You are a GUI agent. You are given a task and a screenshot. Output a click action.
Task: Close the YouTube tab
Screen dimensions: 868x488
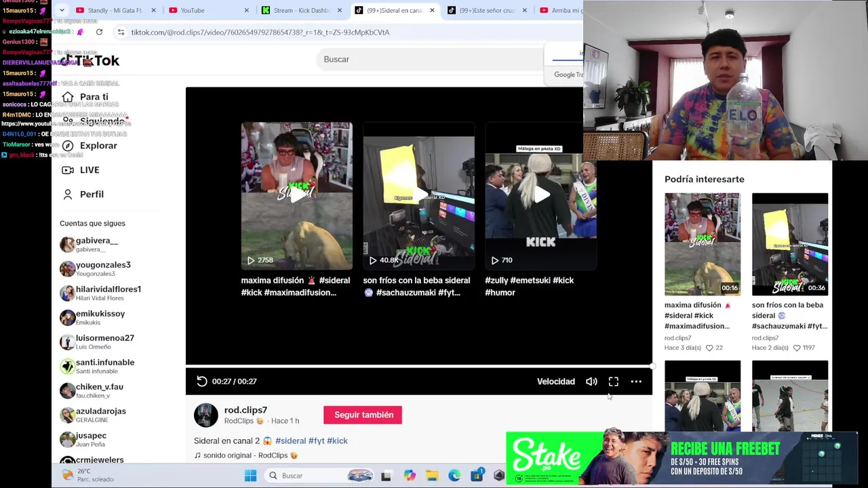(x=246, y=10)
